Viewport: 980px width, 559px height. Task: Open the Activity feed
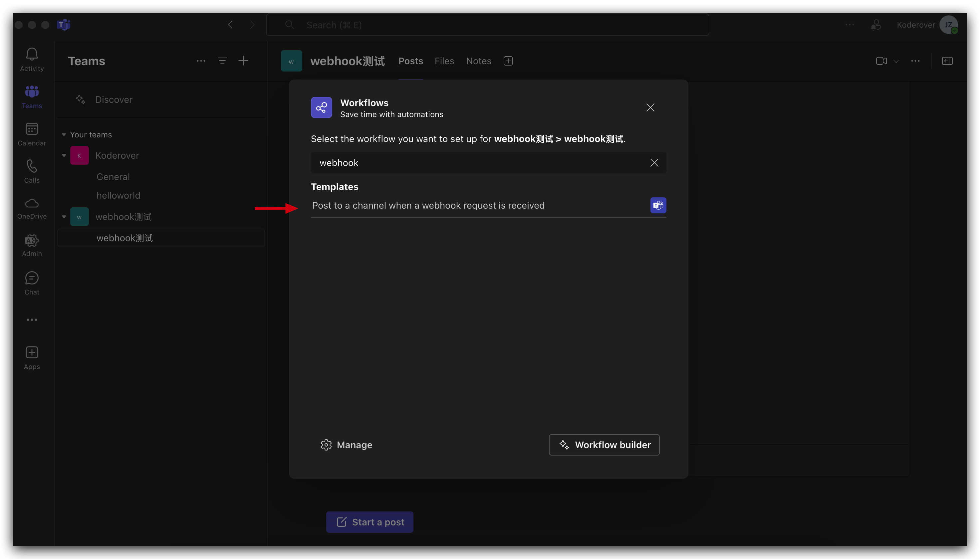[32, 58]
